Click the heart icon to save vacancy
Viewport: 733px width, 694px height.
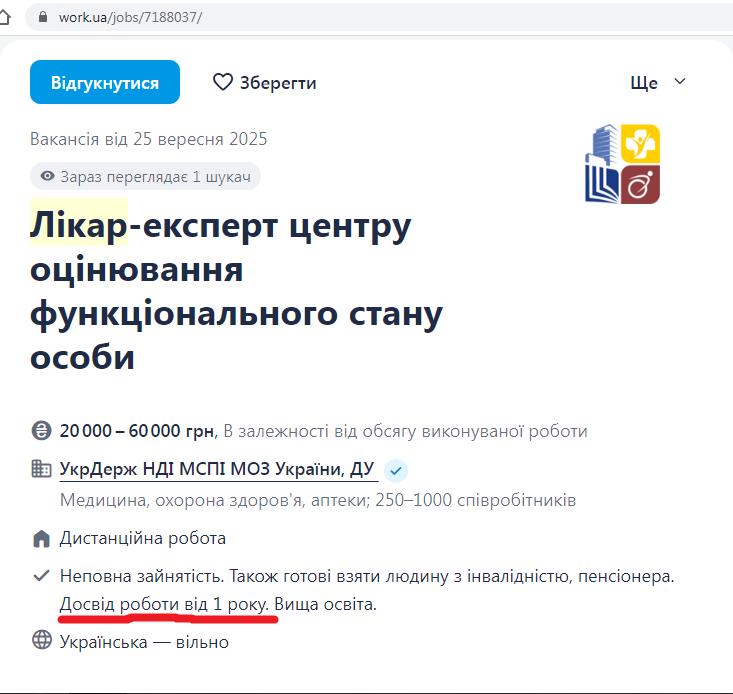point(223,82)
